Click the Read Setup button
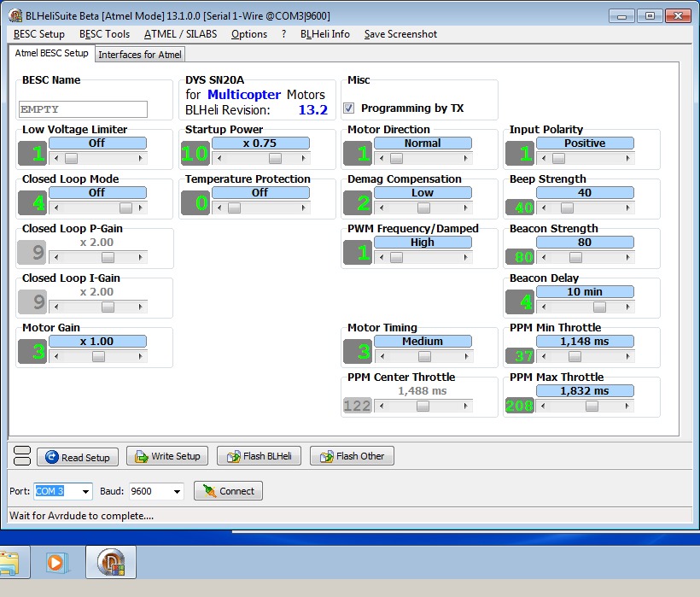The image size is (700, 597). pyautogui.click(x=78, y=457)
